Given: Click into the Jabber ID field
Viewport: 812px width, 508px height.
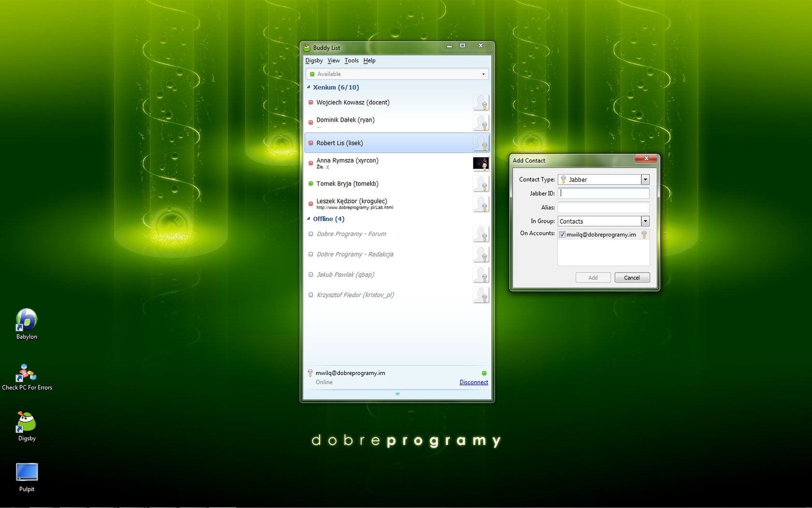Looking at the screenshot, I should coord(604,193).
